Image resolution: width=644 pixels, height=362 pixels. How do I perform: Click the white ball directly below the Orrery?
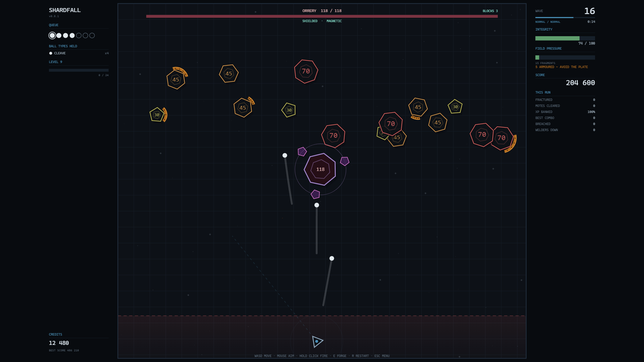(x=317, y=205)
